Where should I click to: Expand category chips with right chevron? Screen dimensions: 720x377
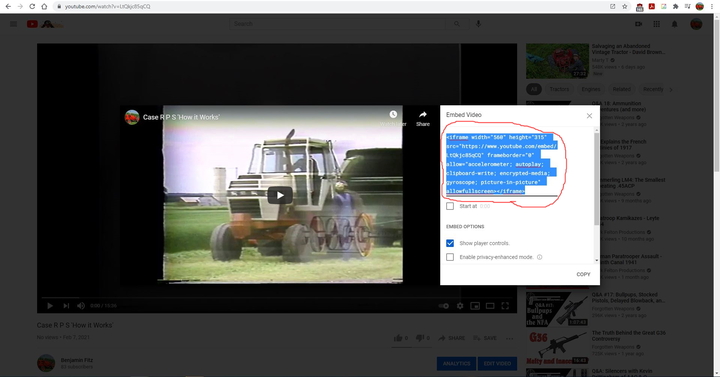(x=671, y=90)
